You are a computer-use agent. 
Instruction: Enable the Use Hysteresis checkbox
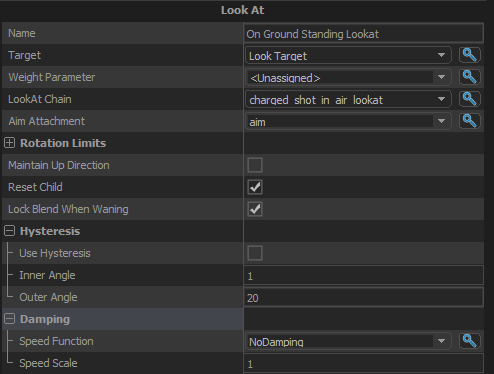[255, 253]
